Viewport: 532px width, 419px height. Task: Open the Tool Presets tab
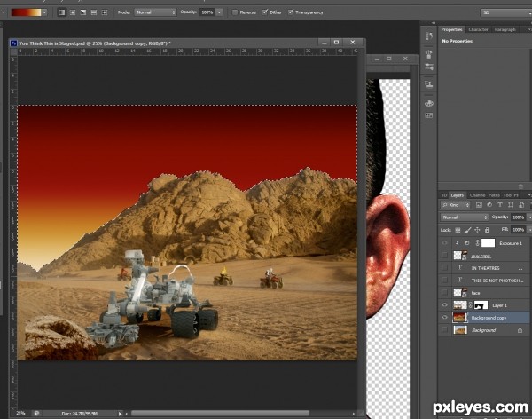pos(511,195)
